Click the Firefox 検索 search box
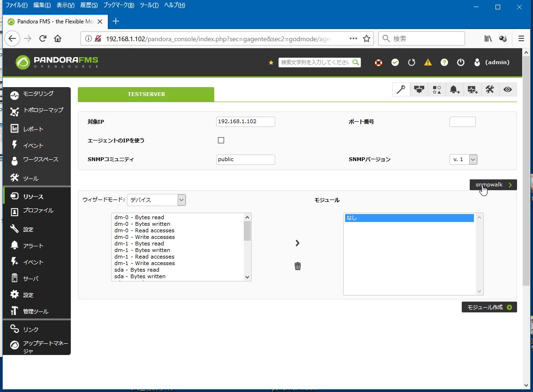Viewport: 533px width, 392px height. tap(422, 39)
